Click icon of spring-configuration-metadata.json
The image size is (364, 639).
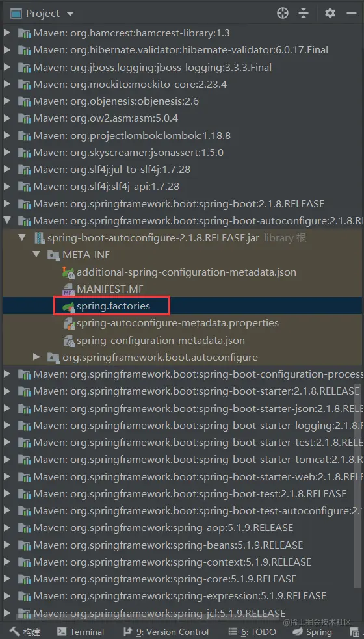tap(69, 340)
